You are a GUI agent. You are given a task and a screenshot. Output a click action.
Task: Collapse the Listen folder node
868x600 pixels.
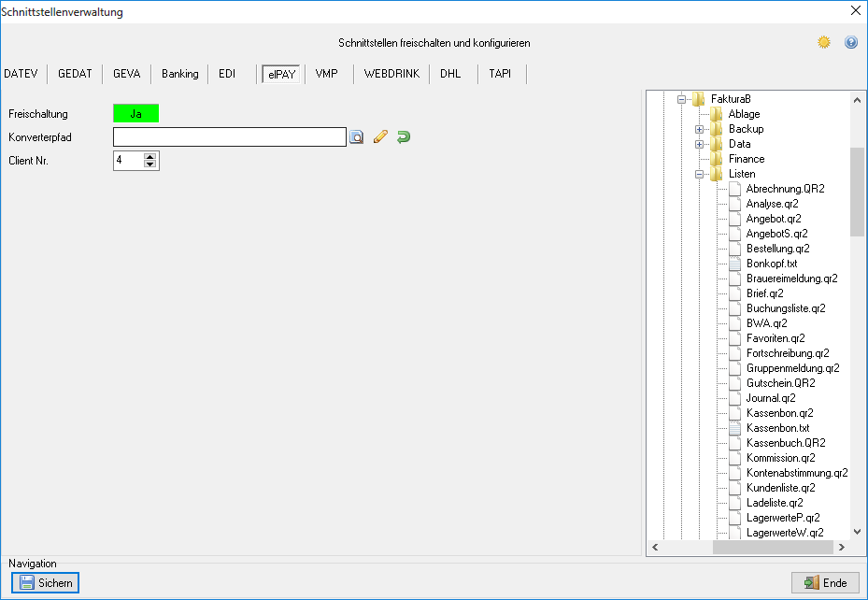[x=699, y=174]
